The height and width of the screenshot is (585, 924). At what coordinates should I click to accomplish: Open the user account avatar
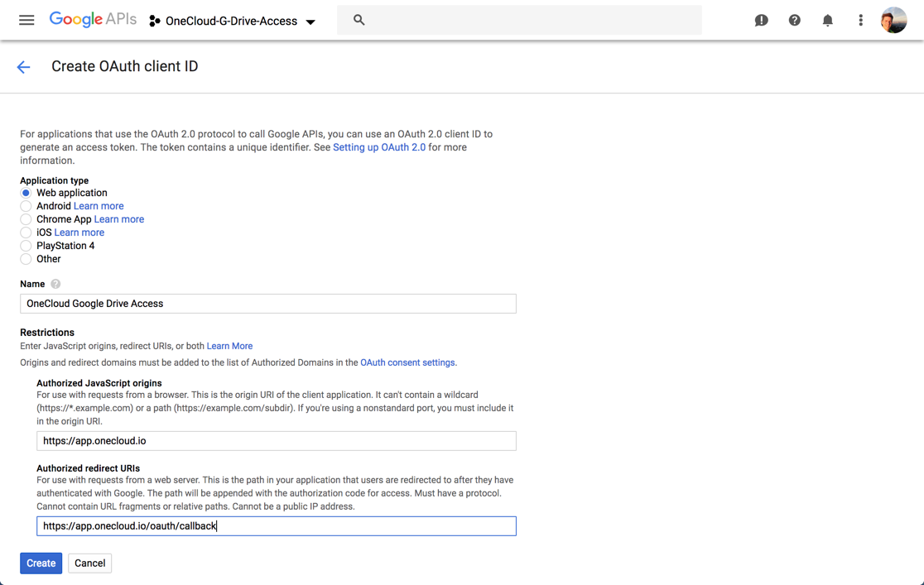(893, 20)
